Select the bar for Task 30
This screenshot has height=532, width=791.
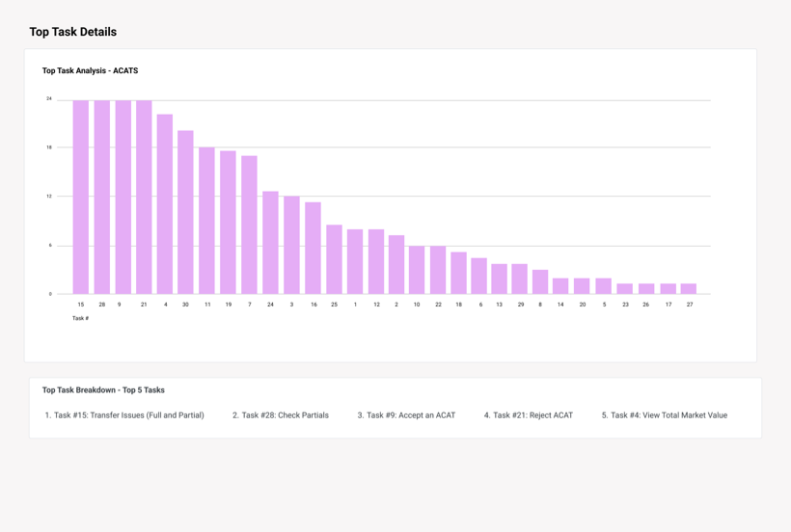click(185, 212)
